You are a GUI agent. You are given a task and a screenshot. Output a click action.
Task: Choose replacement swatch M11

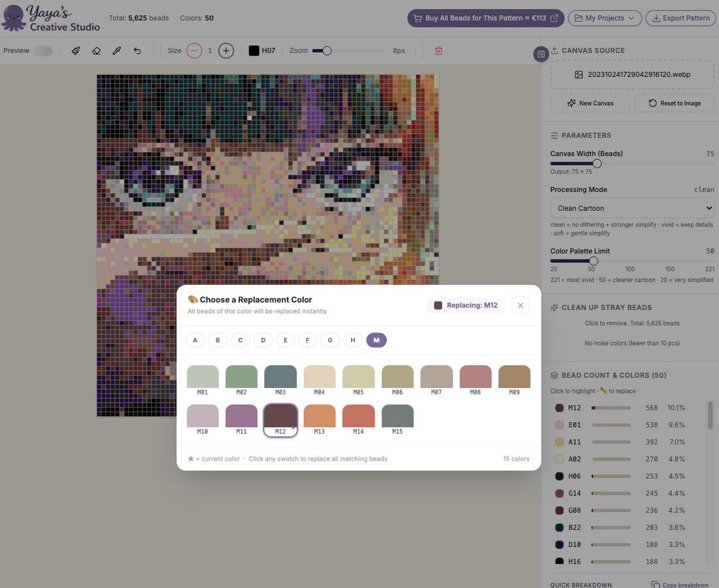(242, 419)
